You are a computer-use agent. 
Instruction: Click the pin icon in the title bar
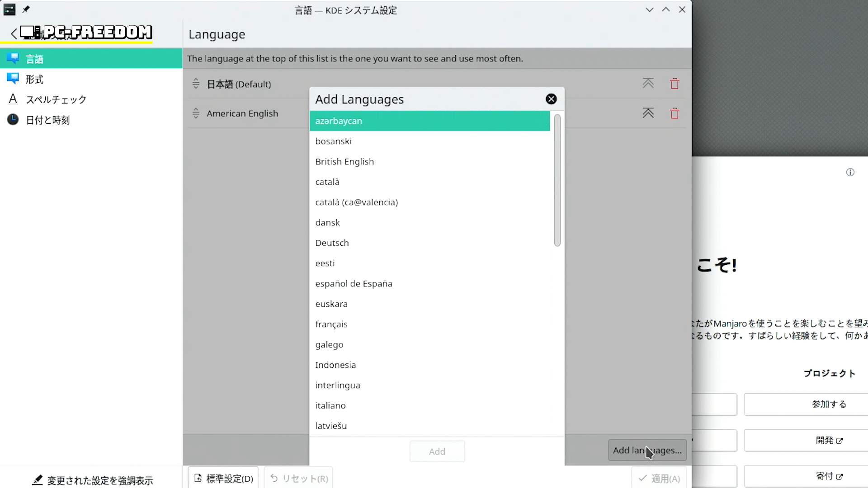(26, 9)
